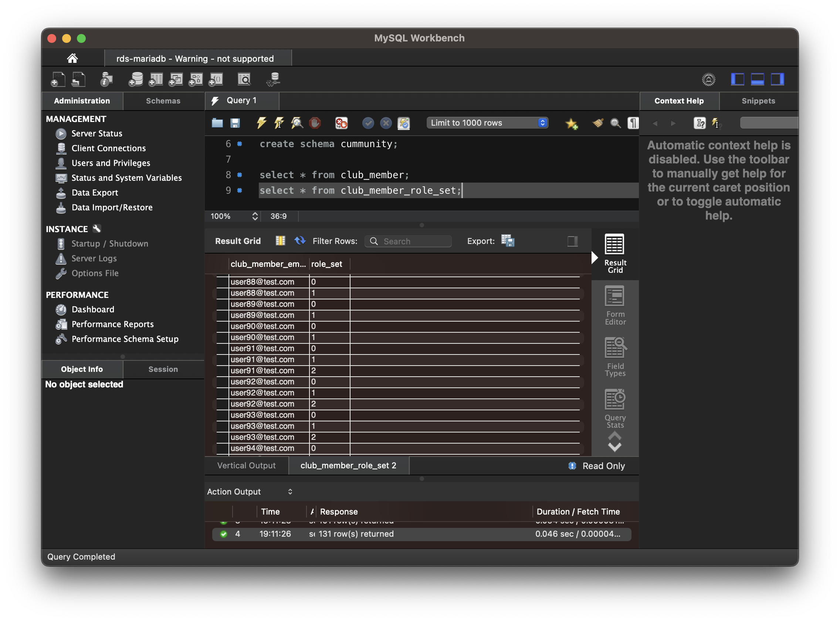Execute the query with lightning bolt
The image size is (840, 621).
261,123
